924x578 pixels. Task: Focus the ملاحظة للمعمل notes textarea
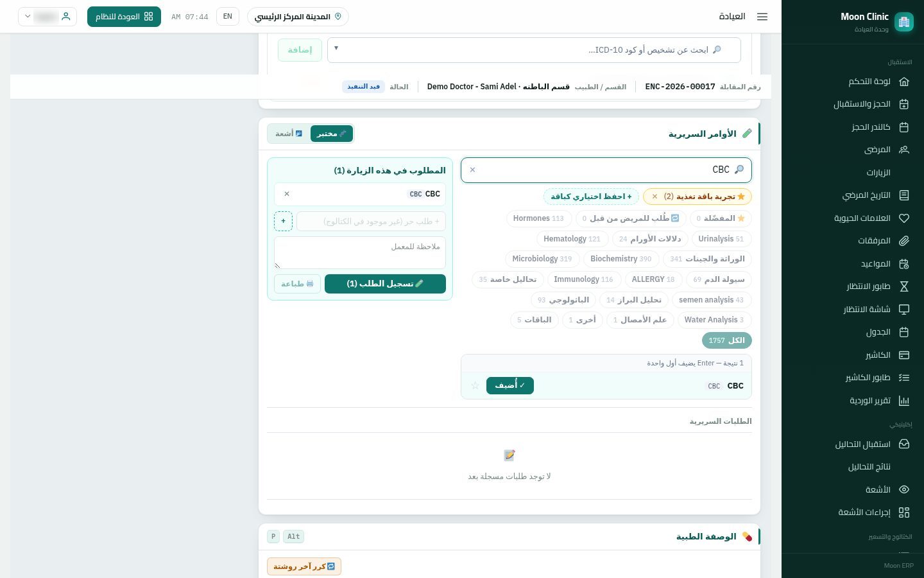click(x=360, y=253)
